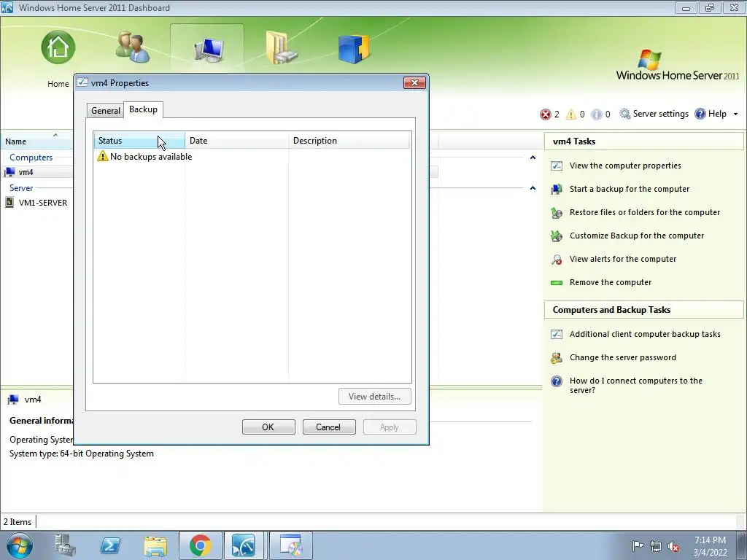The height and width of the screenshot is (560, 747).
Task: Switch to the General tab
Action: (x=105, y=111)
